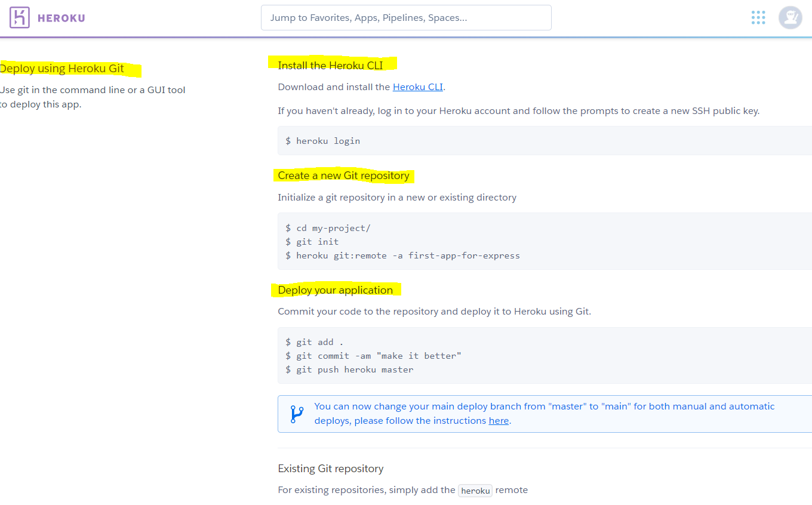Click the 'Existing Git repository' heading
Screen dimensions: 812x505
point(330,469)
